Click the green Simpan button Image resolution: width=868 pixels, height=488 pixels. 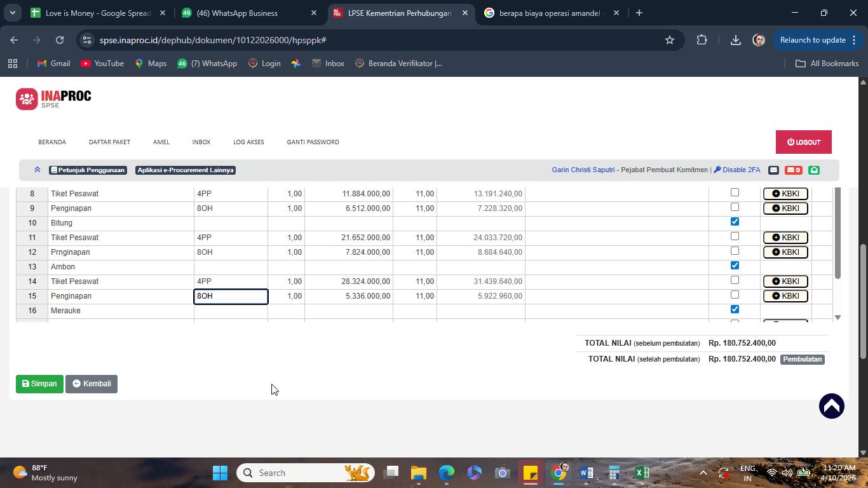click(x=39, y=384)
